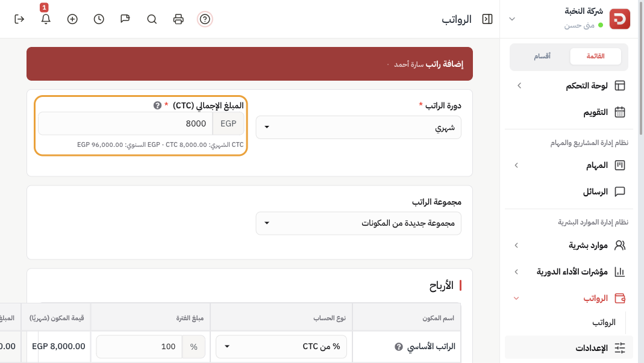Expand chevron next to مؤشرات الأداء الدورية

coord(516,272)
